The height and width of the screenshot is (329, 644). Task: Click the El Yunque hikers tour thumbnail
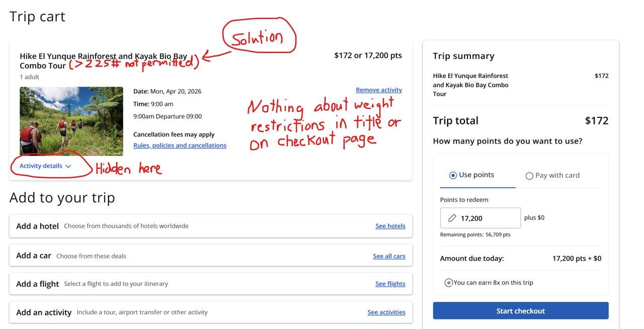pyautogui.click(x=71, y=121)
